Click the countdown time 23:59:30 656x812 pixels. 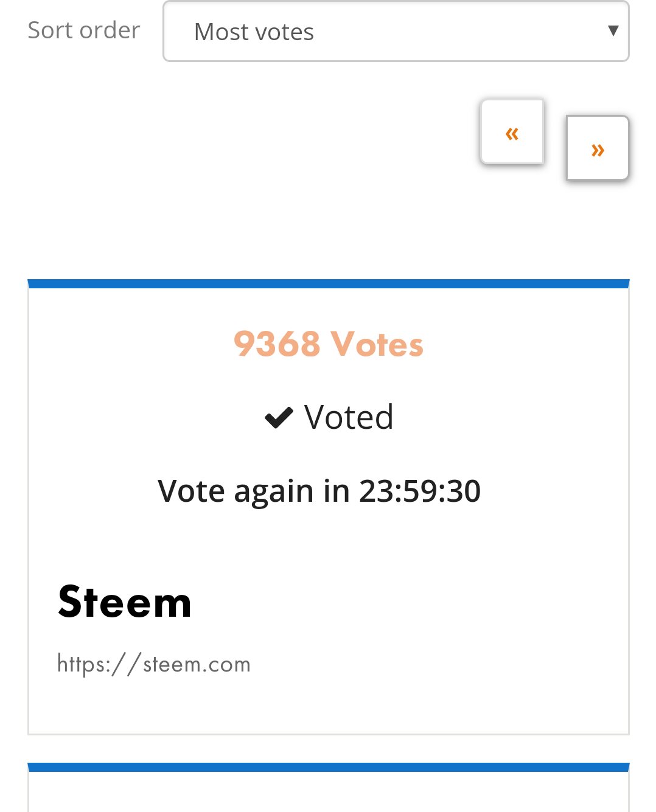click(420, 491)
